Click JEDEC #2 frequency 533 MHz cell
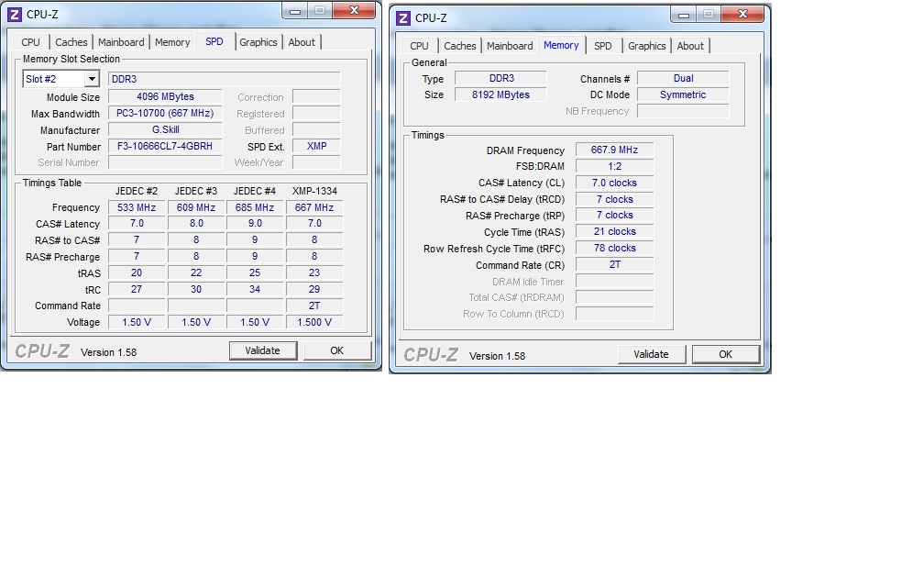This screenshot has height=578, width=924. (137, 207)
